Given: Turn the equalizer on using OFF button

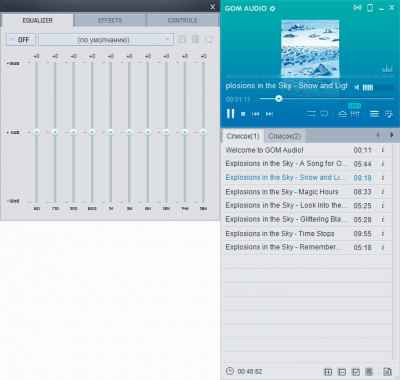Looking at the screenshot, I should 20,40.
